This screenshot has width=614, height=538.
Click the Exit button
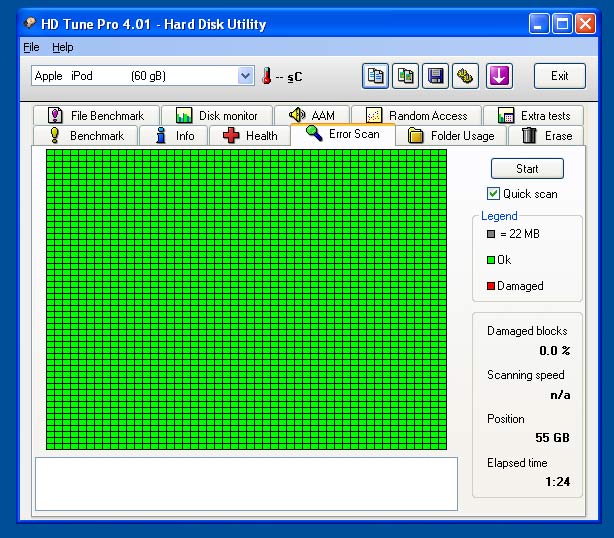click(x=560, y=76)
